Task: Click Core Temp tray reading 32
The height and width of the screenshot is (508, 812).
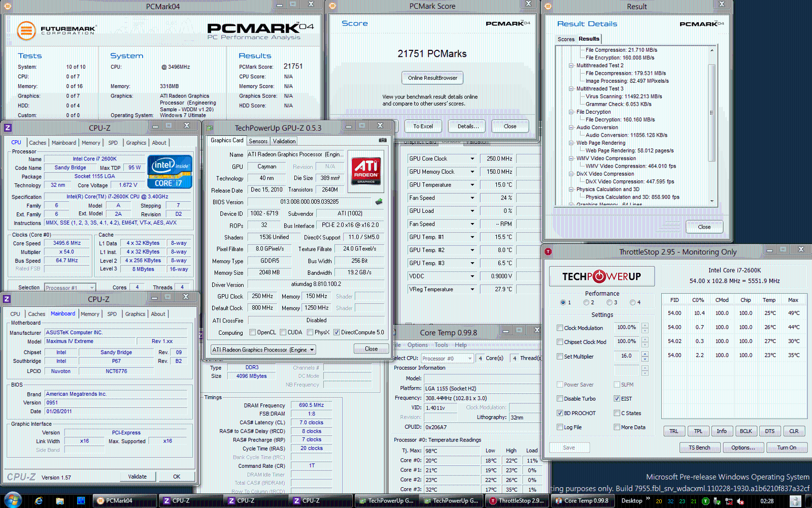Action: (x=670, y=501)
